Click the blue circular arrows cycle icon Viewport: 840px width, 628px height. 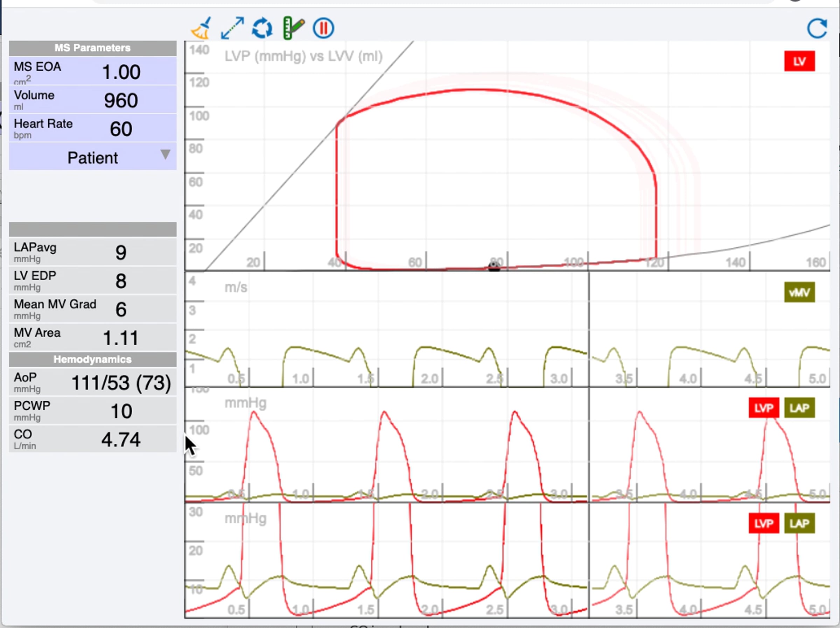(262, 28)
